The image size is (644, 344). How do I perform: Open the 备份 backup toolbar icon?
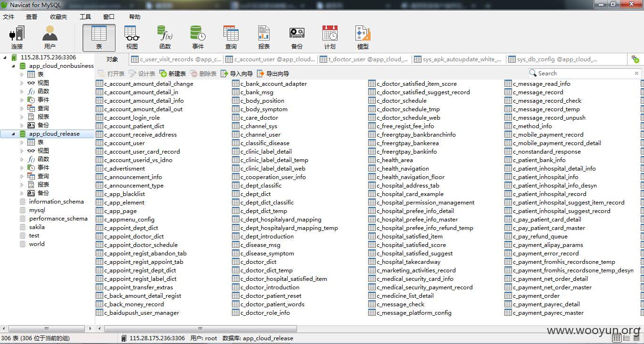click(297, 38)
